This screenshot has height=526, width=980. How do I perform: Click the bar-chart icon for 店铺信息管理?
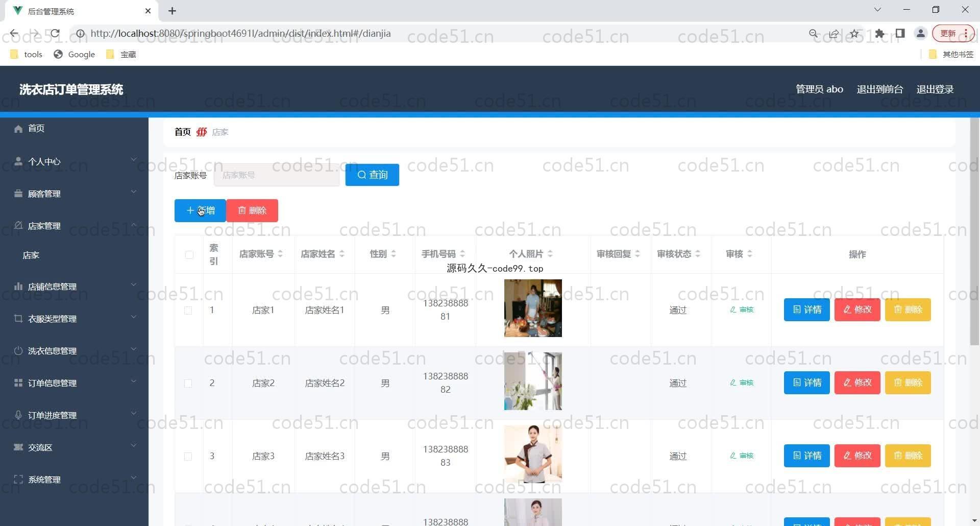point(18,286)
